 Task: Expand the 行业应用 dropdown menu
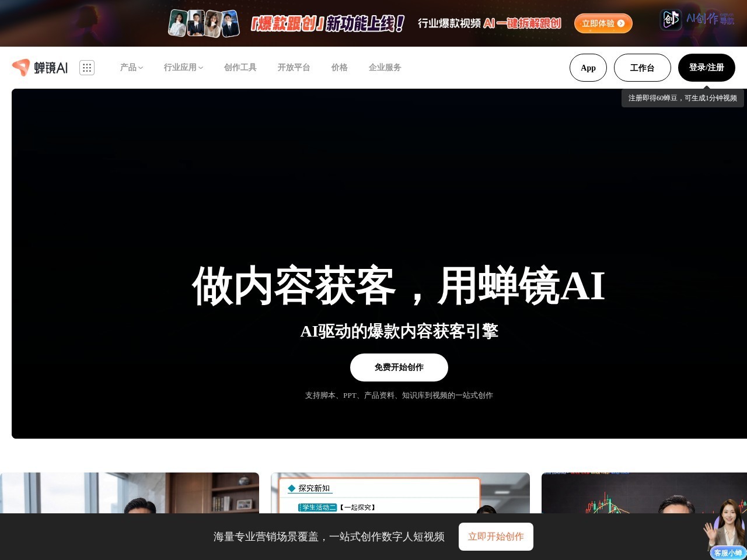(183, 68)
